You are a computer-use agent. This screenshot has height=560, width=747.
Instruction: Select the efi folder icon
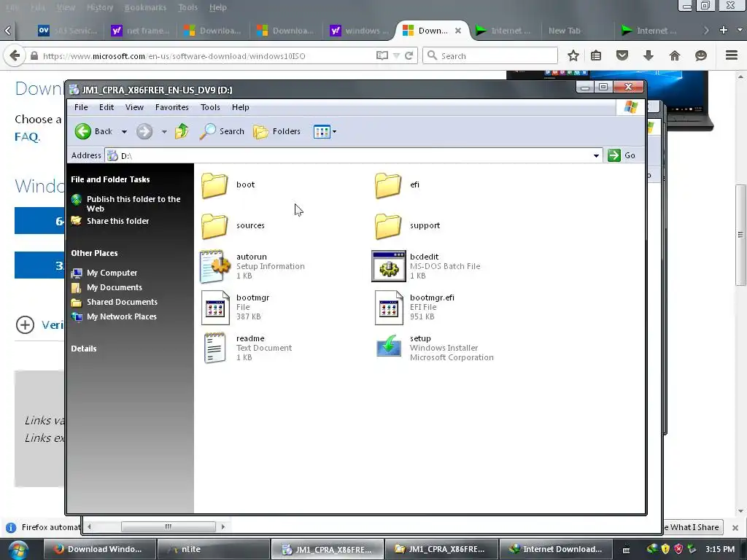click(388, 185)
